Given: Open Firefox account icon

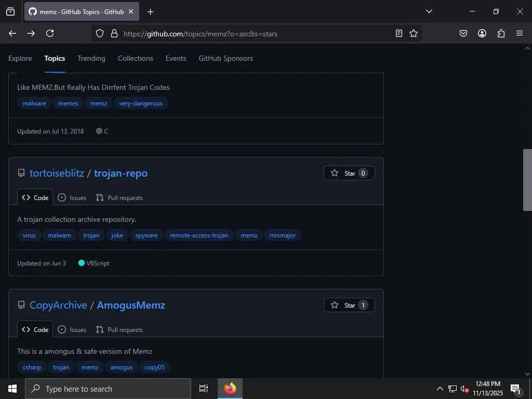Looking at the screenshot, I should [x=482, y=33].
